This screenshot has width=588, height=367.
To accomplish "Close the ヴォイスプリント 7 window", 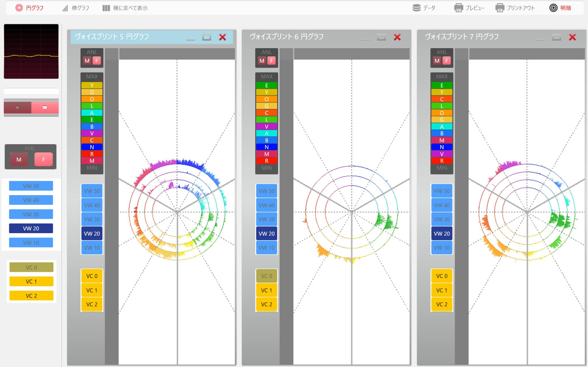I will point(572,37).
